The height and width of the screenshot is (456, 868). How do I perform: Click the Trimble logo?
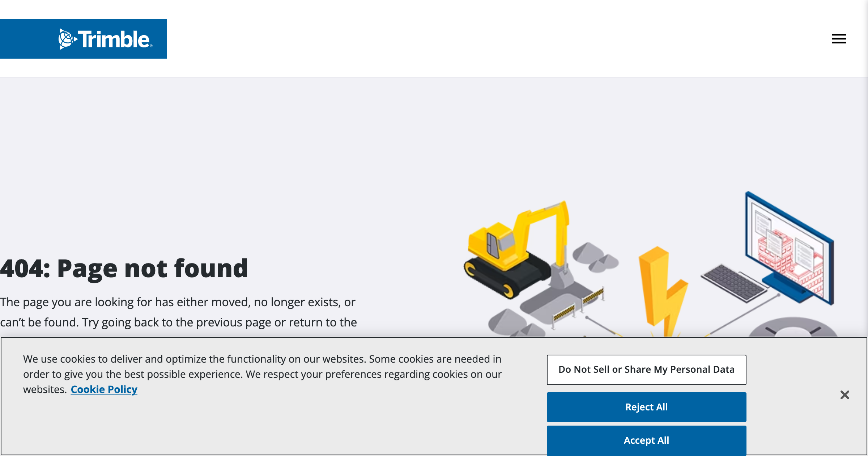click(x=84, y=39)
